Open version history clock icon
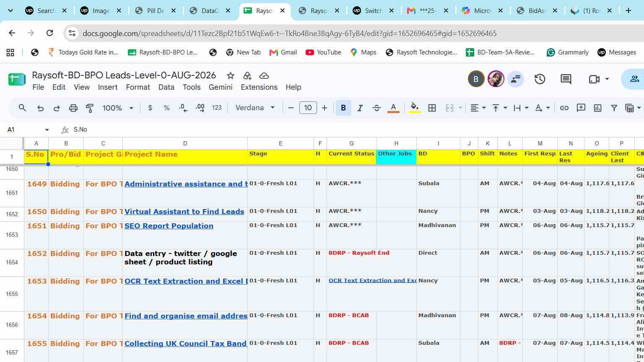 coord(540,79)
